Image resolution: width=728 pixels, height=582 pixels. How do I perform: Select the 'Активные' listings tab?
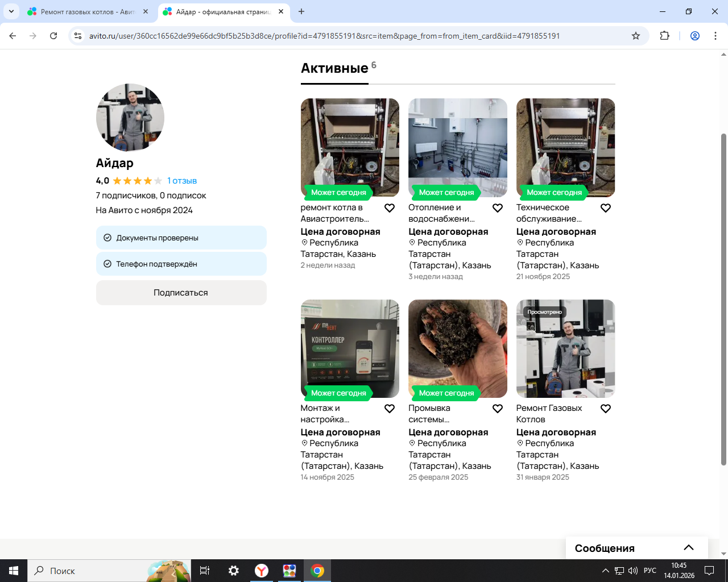tap(334, 68)
